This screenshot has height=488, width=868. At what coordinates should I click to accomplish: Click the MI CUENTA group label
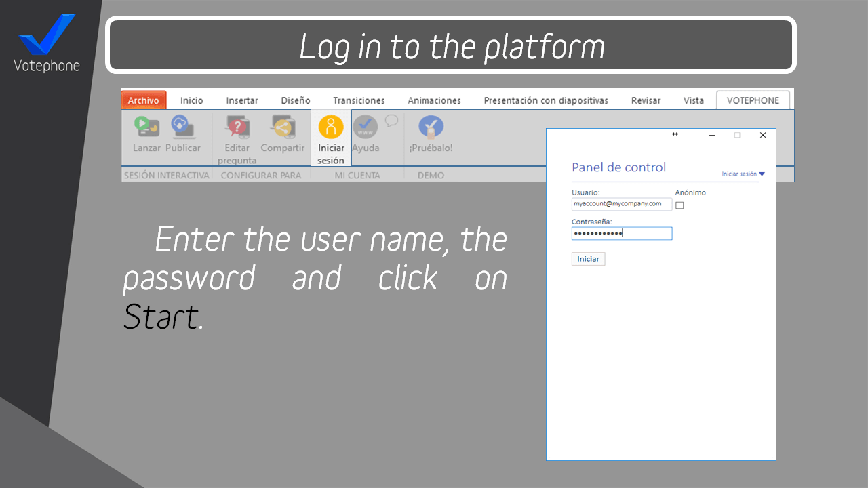(x=357, y=176)
